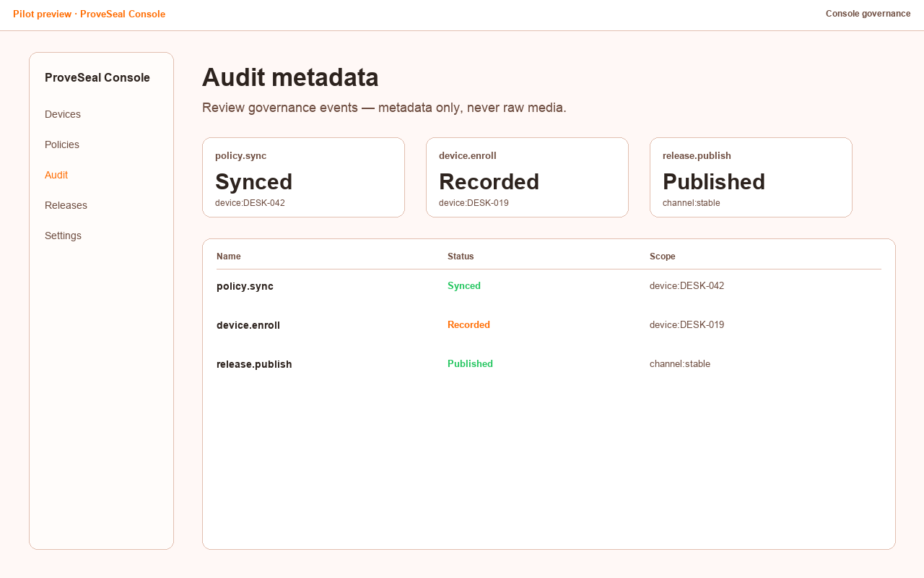The image size is (924, 578).
Task: Click the Console governance link
Action: pos(868,14)
